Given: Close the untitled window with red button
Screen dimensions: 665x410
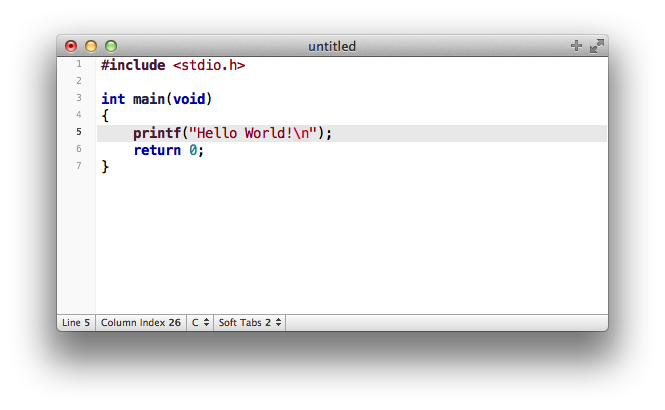Looking at the screenshot, I should 71,46.
